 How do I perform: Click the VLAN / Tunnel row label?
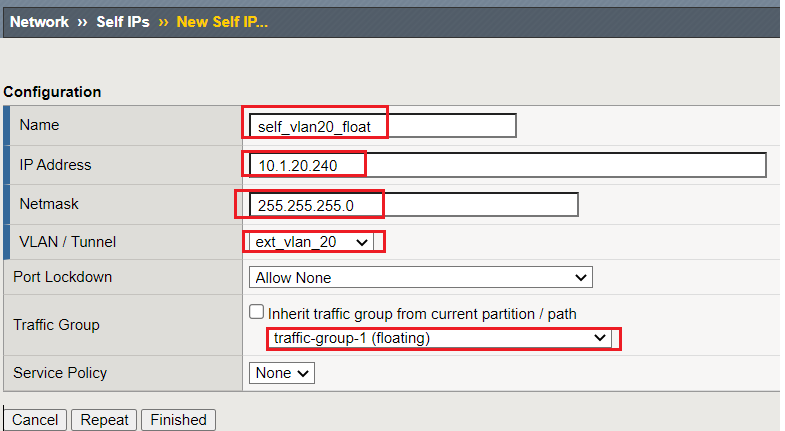(x=68, y=242)
